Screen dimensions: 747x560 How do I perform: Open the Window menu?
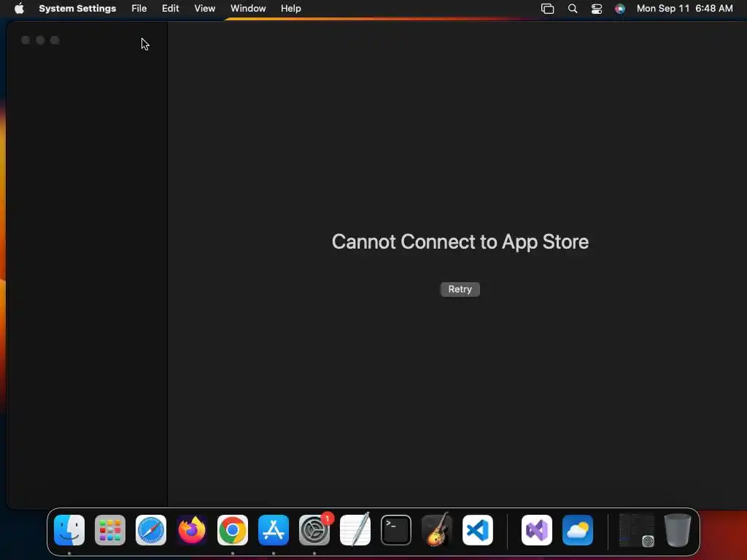(x=248, y=9)
